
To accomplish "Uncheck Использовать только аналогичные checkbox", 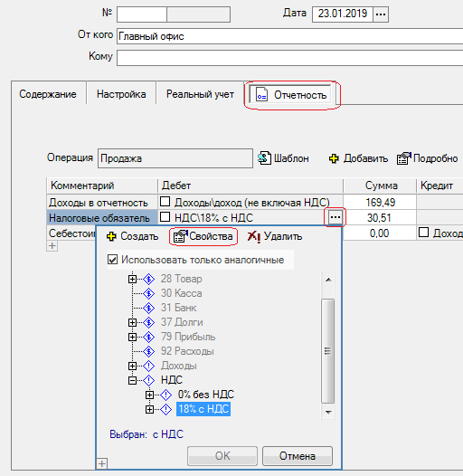I will [x=112, y=260].
